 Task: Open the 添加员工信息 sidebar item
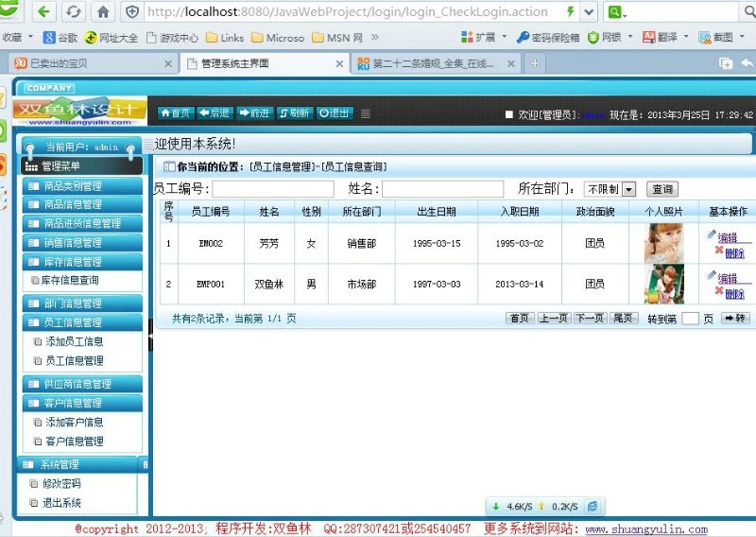74,342
